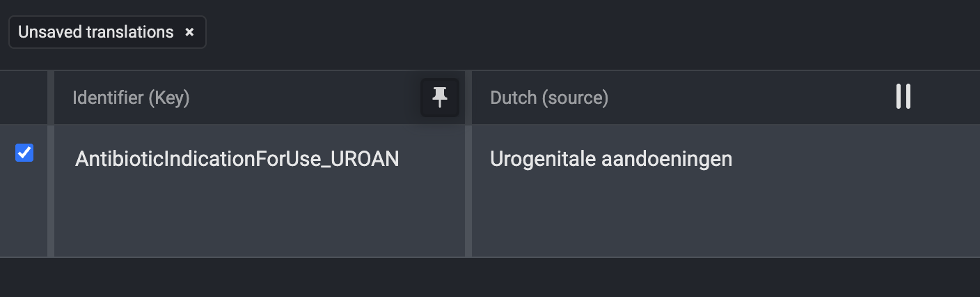Click empty filter bar area beside the chip

tap(557, 32)
